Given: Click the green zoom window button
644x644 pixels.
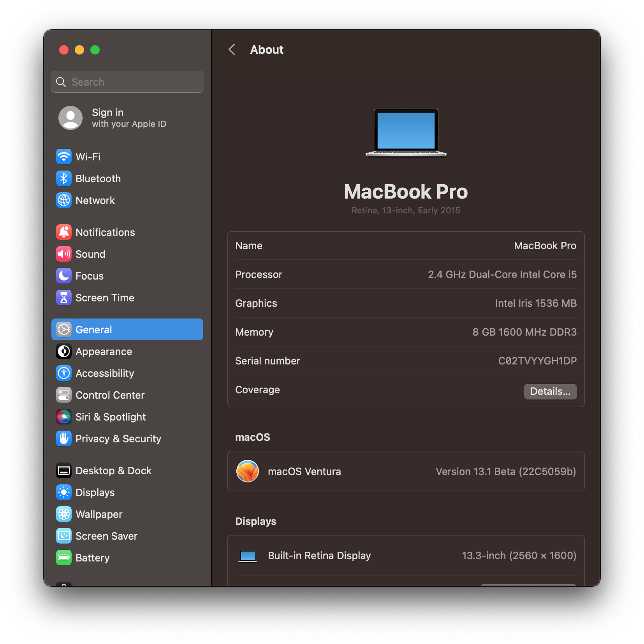Looking at the screenshot, I should 95,50.
